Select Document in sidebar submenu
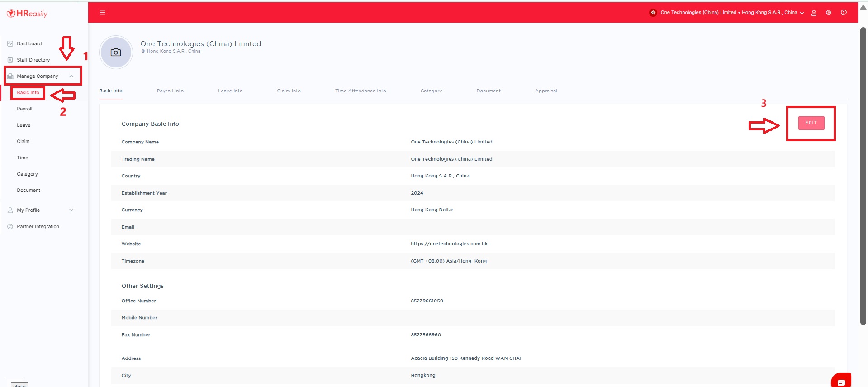The image size is (868, 387). coord(28,191)
